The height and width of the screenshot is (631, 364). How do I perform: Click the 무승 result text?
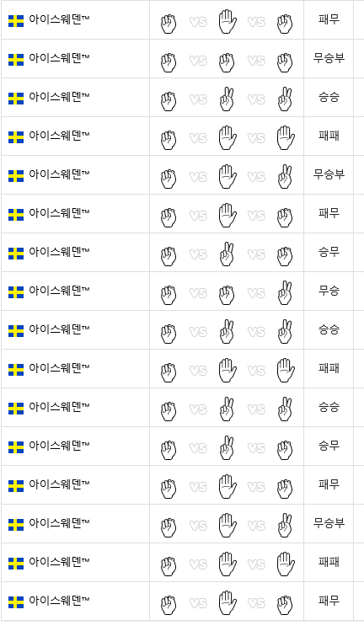click(329, 291)
